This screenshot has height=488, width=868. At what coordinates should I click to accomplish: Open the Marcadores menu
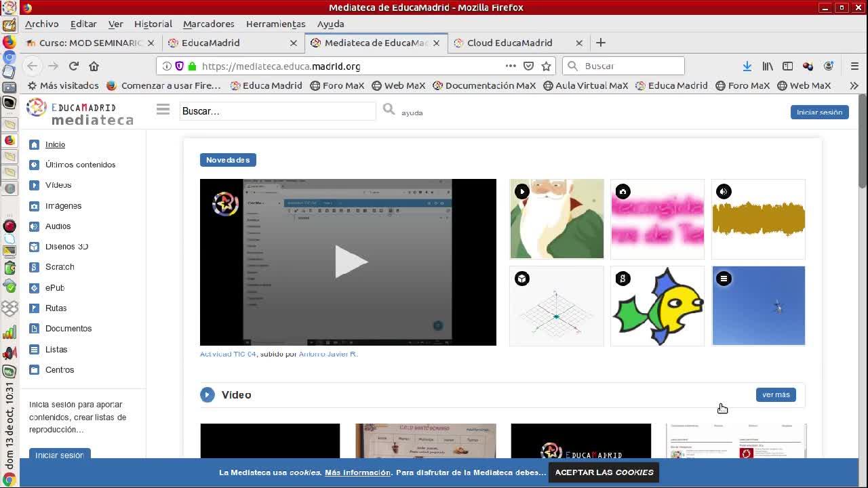[209, 24]
